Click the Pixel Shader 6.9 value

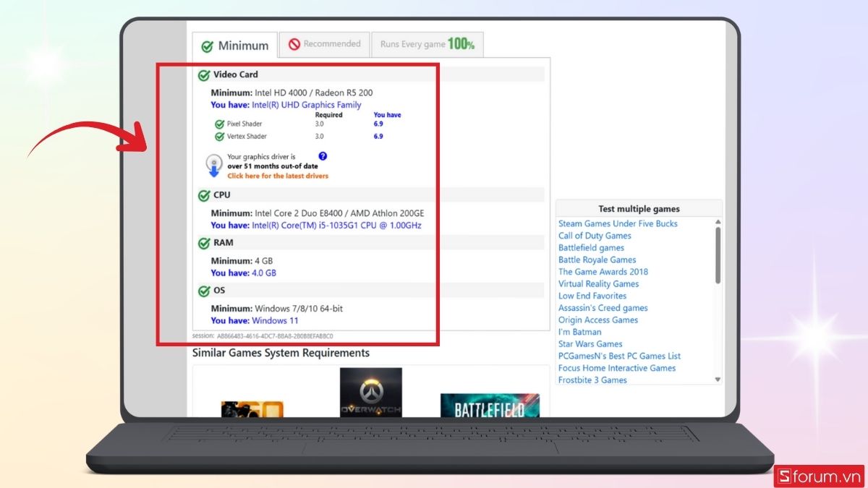378,124
